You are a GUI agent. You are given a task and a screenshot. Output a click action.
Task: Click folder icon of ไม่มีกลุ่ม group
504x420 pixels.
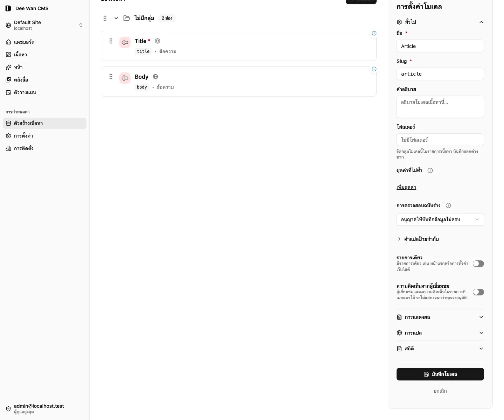127,18
